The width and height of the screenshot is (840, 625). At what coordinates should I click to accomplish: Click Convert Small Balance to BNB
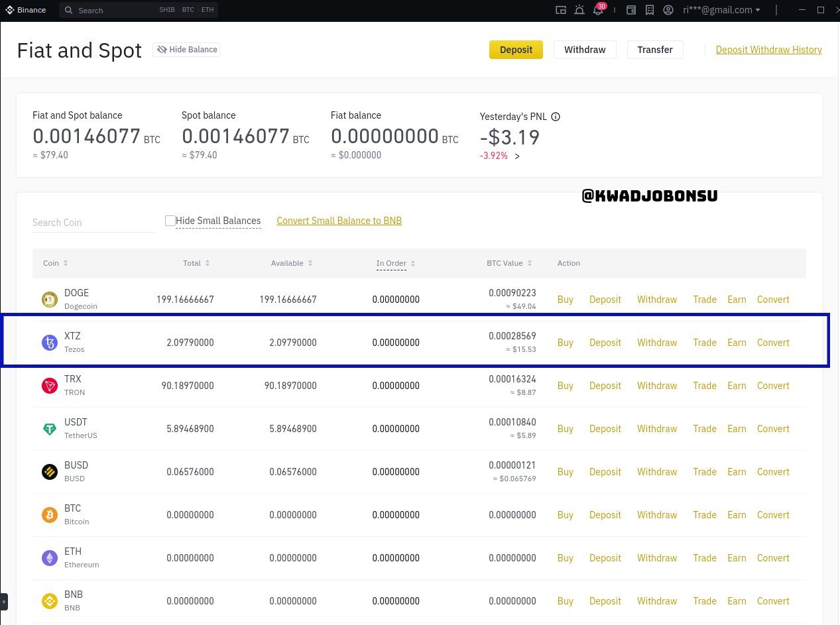point(339,221)
